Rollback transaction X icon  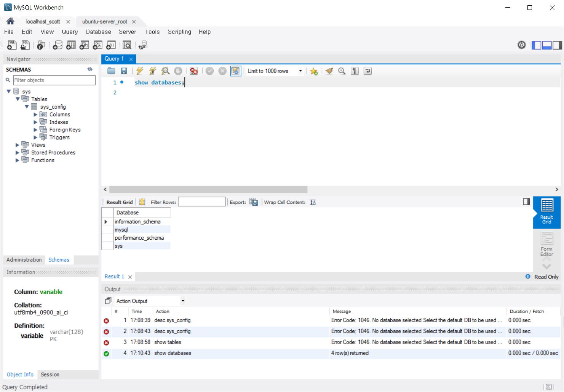(223, 71)
